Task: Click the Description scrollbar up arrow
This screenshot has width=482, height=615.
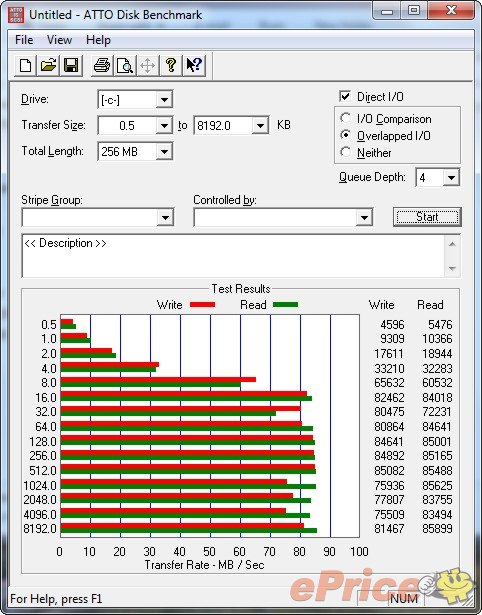Action: coord(452,244)
